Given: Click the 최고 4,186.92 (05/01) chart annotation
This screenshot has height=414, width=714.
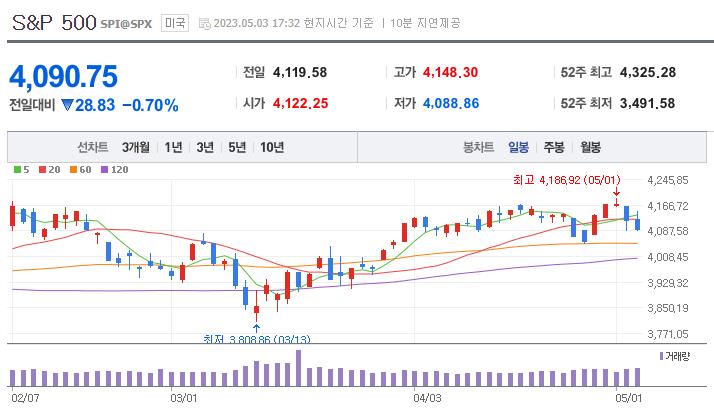Looking at the screenshot, I should tap(567, 180).
